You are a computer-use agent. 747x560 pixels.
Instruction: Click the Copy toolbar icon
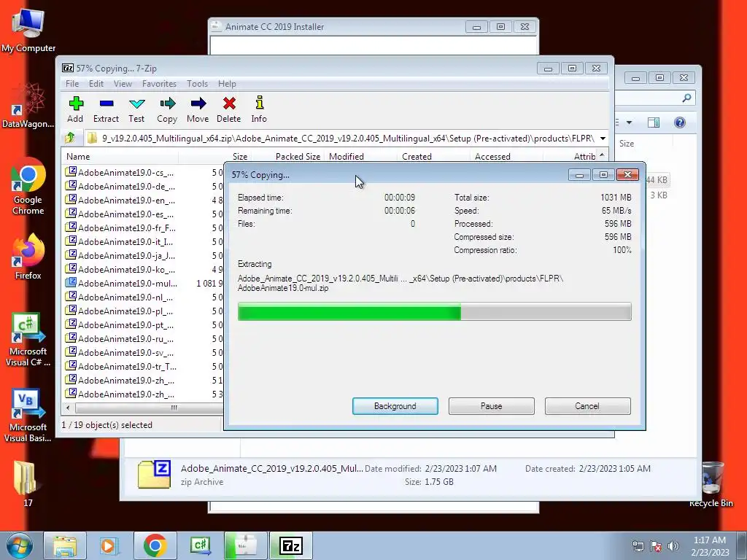167,109
